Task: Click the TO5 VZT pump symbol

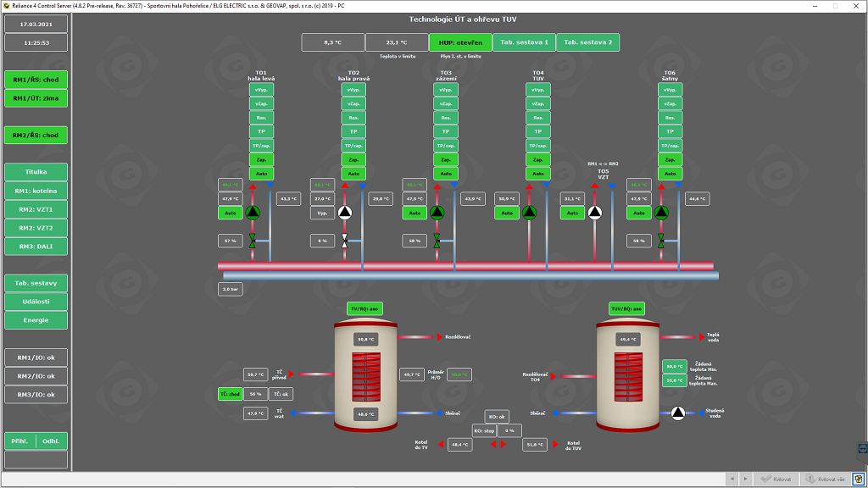Action: (x=595, y=213)
